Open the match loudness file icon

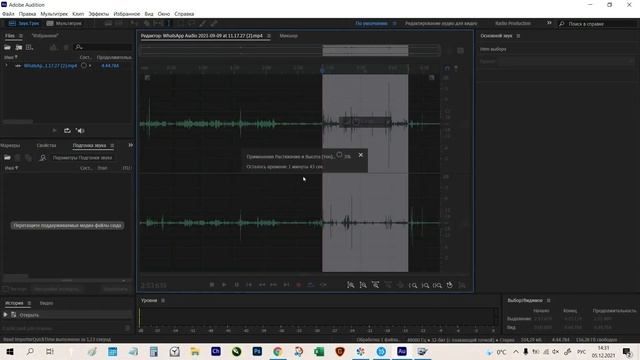pos(7,158)
